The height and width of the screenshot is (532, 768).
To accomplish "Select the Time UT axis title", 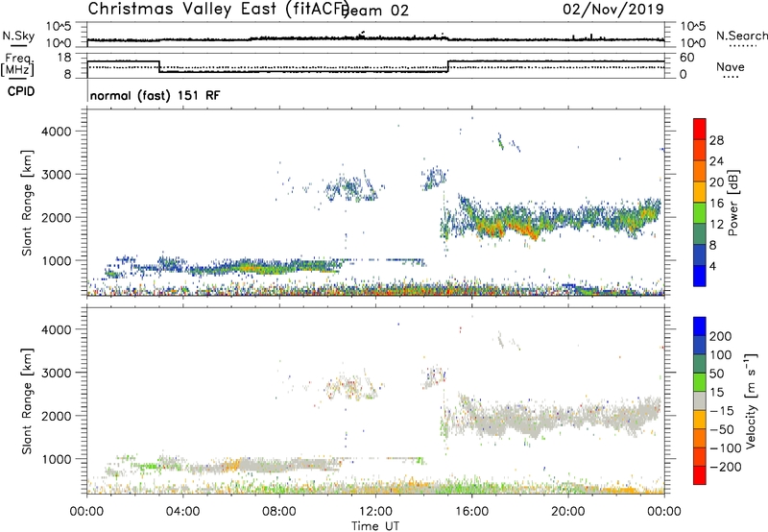I will pyautogui.click(x=375, y=526).
